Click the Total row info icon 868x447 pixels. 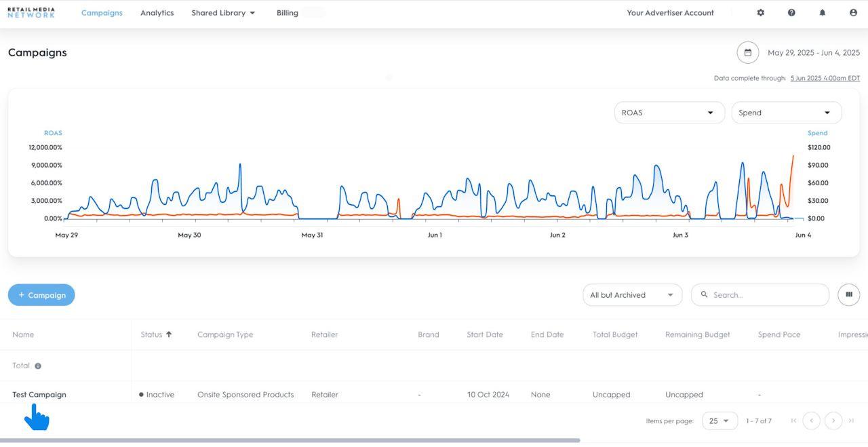[x=38, y=366]
